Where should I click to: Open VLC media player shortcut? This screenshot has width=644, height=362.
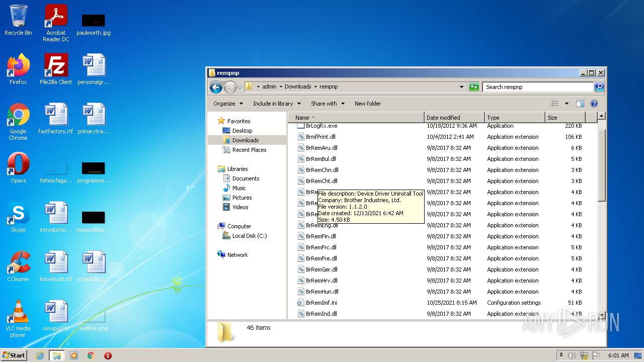(x=18, y=319)
